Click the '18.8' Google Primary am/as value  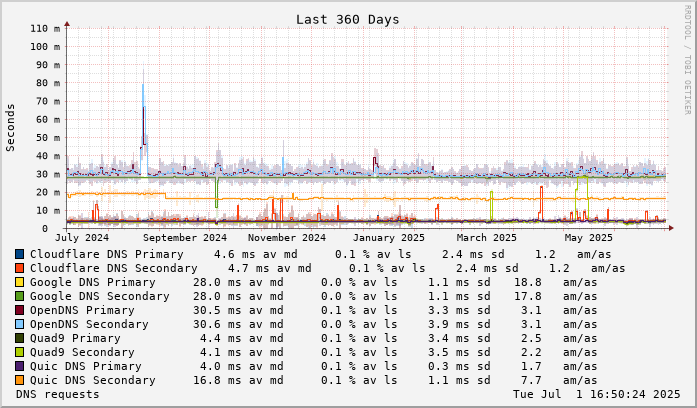coord(528,282)
